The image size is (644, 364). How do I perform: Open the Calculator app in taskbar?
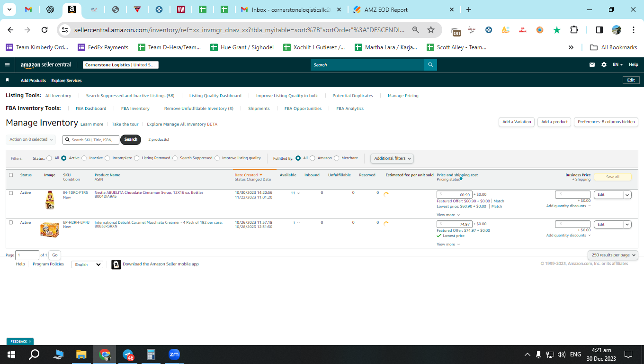[x=151, y=355]
